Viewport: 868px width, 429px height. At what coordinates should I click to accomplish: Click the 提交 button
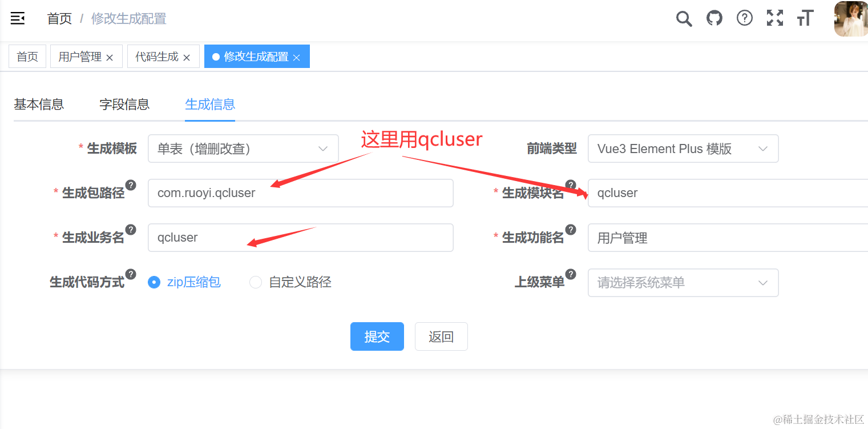pyautogui.click(x=377, y=336)
